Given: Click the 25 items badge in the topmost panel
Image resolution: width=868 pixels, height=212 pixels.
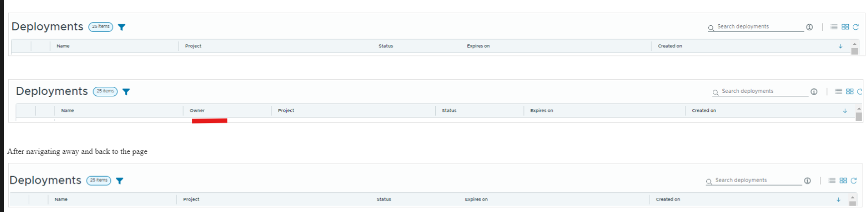Looking at the screenshot, I should (x=101, y=27).
